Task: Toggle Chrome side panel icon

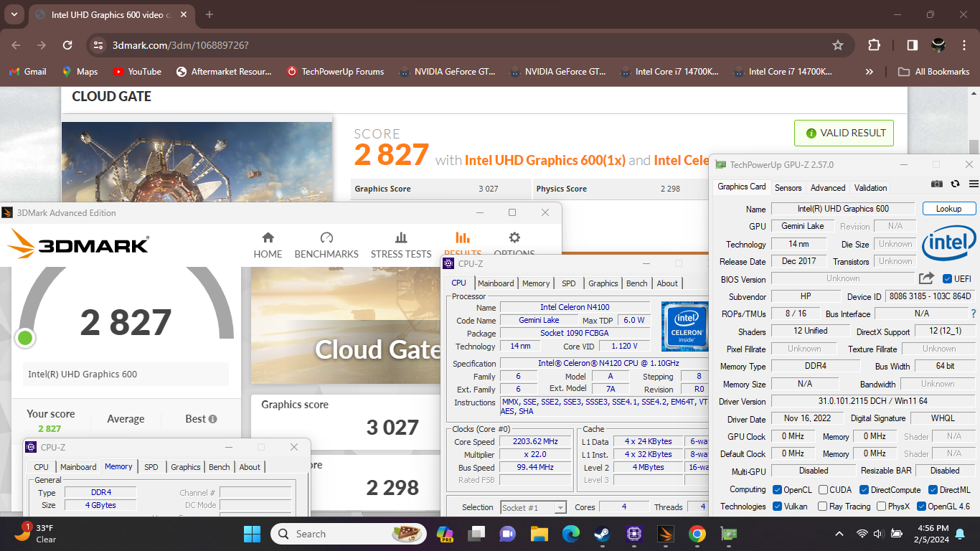Action: 912,45
